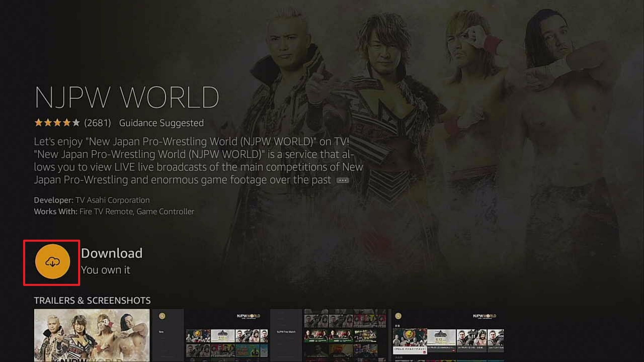The width and height of the screenshot is (644, 362).
Task: Click the "Download" label text
Action: pyautogui.click(x=112, y=253)
